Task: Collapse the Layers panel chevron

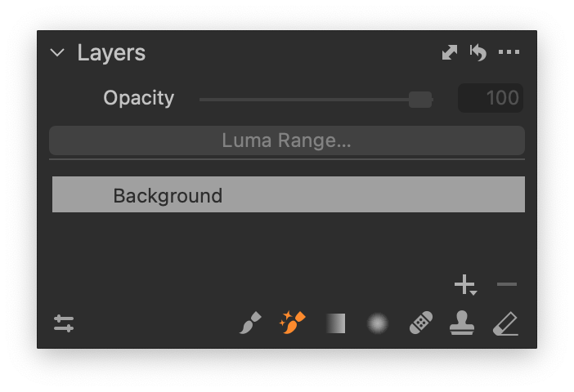Action: point(57,52)
